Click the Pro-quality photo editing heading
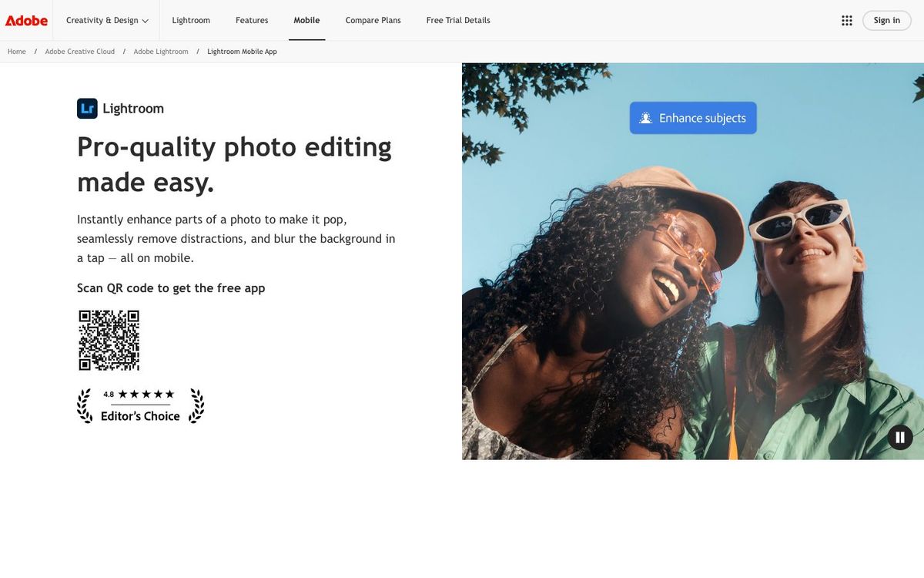924x578 pixels. 235,164
